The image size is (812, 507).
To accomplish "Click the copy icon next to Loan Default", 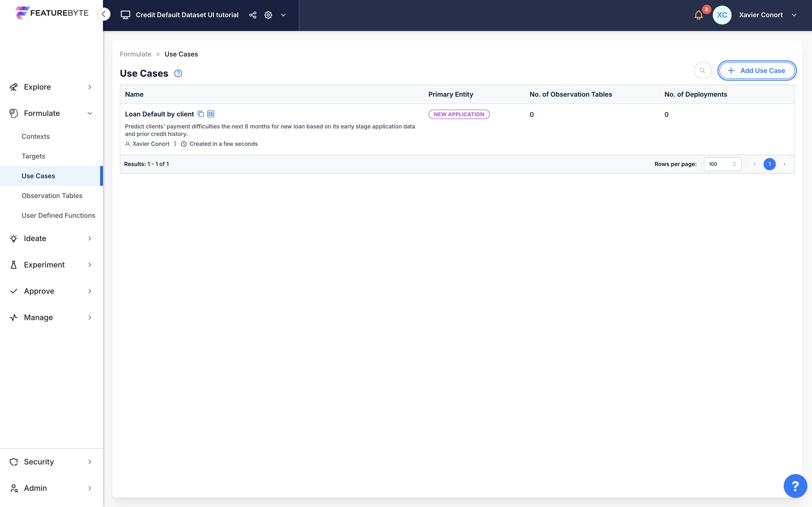I will (201, 114).
